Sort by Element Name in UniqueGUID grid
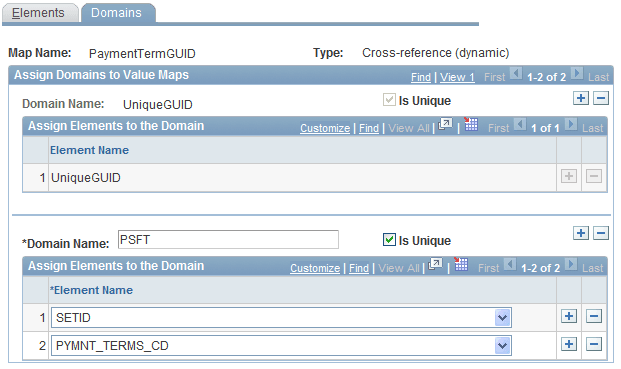The width and height of the screenshot is (621, 369). click(x=89, y=150)
